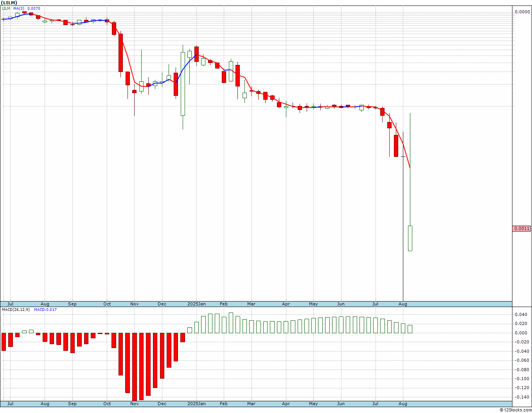This screenshot has width=532, height=413.
Task: Select Nov on the price chart time axis
Action: [x=135, y=304]
